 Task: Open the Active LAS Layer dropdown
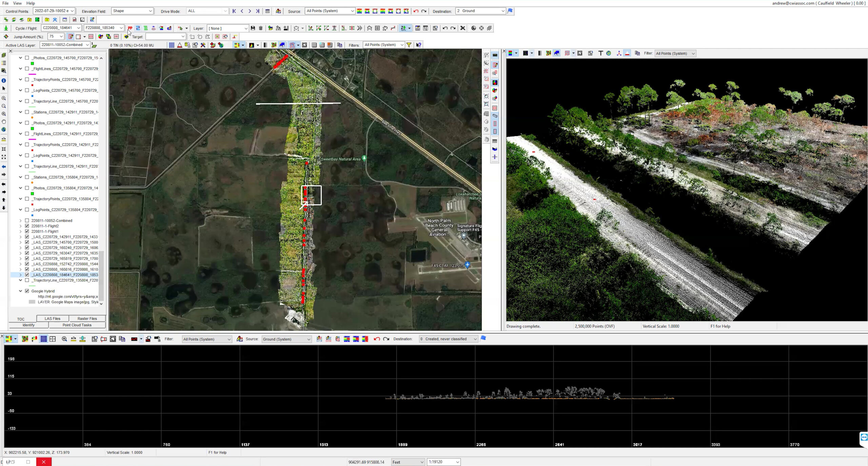coord(87,44)
